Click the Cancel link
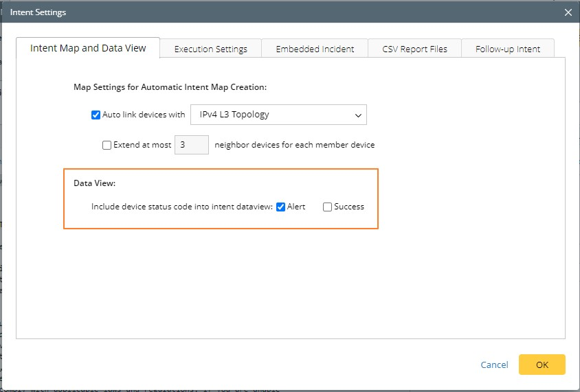 (x=494, y=365)
